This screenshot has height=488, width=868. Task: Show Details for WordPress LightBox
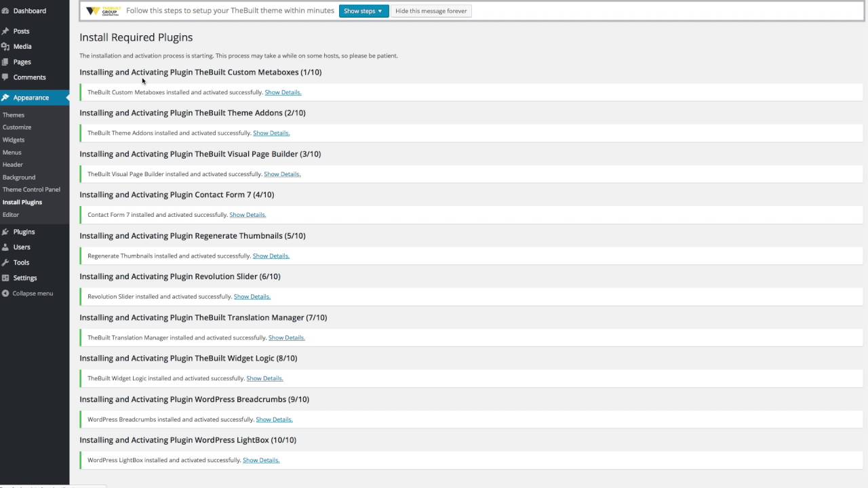[261, 460]
